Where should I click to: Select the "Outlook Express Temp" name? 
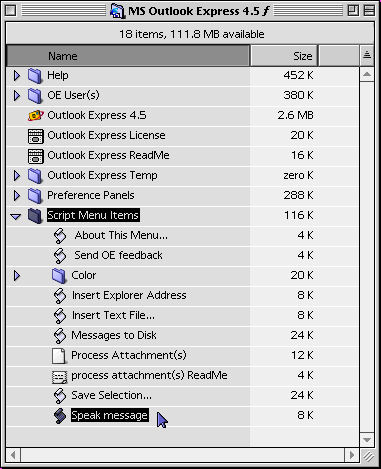102,175
